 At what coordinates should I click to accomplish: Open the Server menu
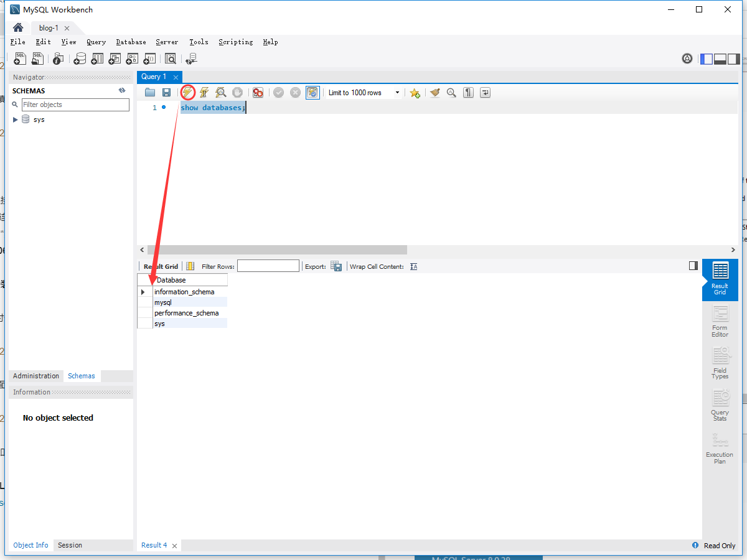click(x=167, y=42)
